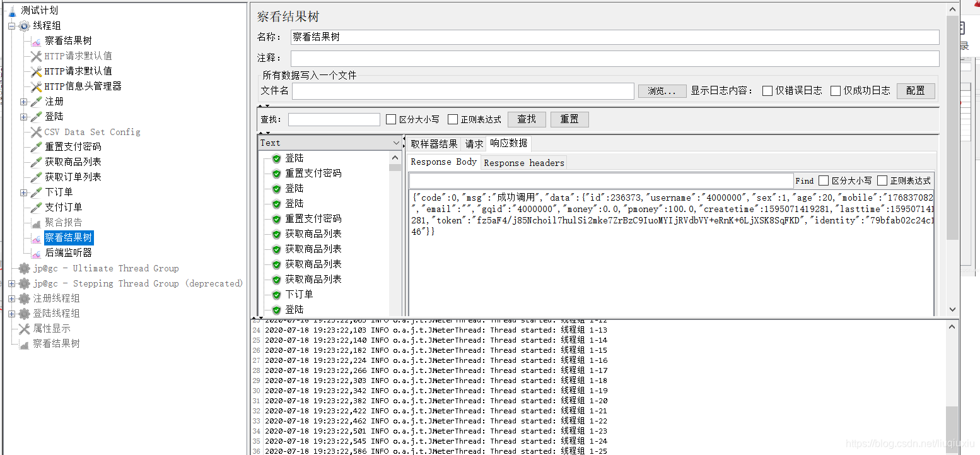Toggle 区分大小写 next to Find
This screenshot has width=980, height=455.
[824, 181]
